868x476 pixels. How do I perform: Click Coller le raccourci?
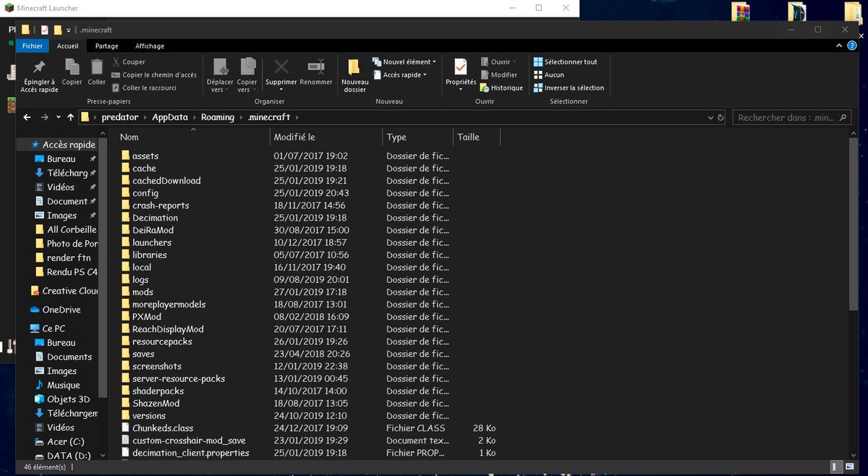point(144,88)
